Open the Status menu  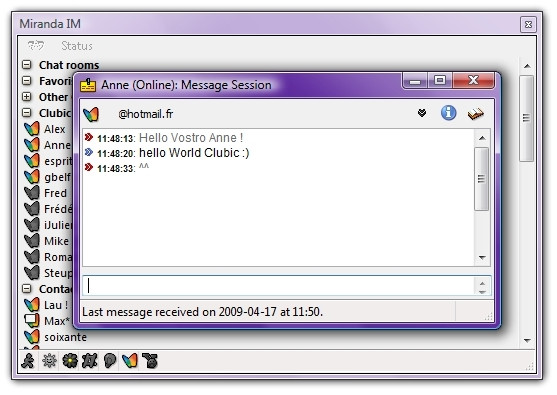77,46
